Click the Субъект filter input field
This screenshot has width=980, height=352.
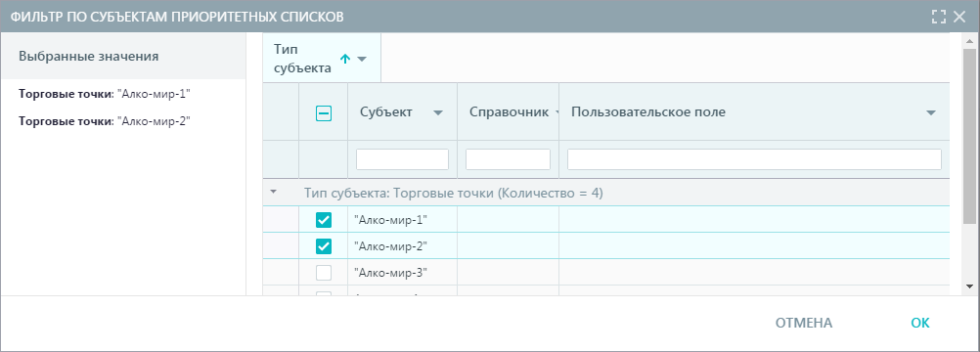[x=402, y=159]
